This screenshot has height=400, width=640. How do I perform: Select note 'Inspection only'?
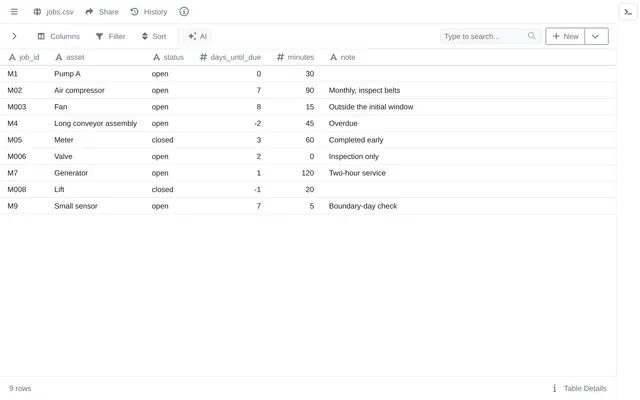pos(354,156)
